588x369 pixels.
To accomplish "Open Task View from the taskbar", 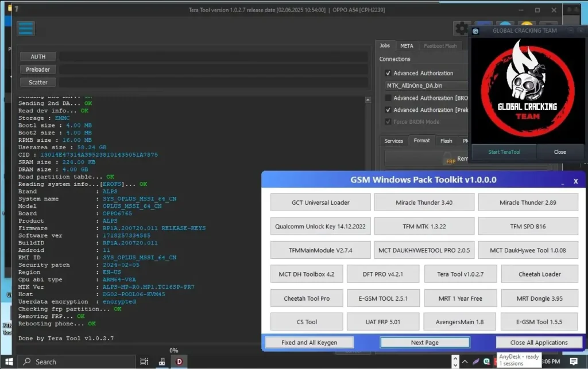I will [x=144, y=362].
